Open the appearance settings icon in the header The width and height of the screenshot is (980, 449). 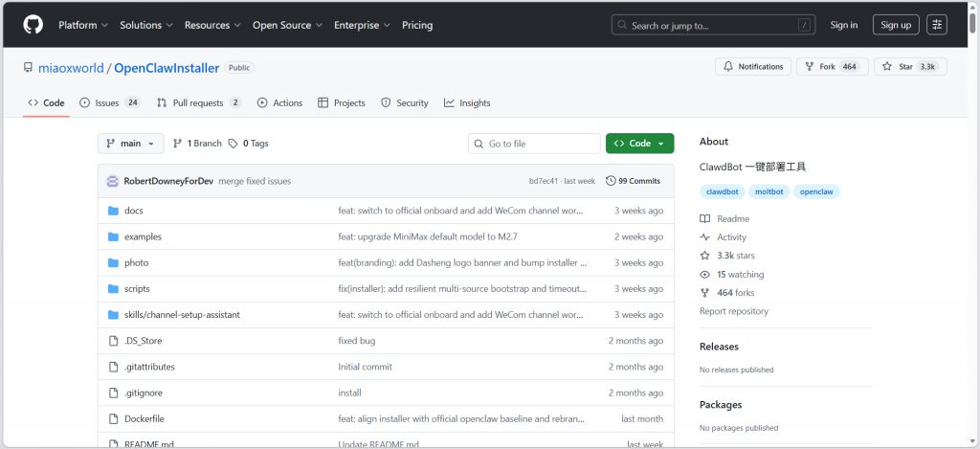(937, 25)
